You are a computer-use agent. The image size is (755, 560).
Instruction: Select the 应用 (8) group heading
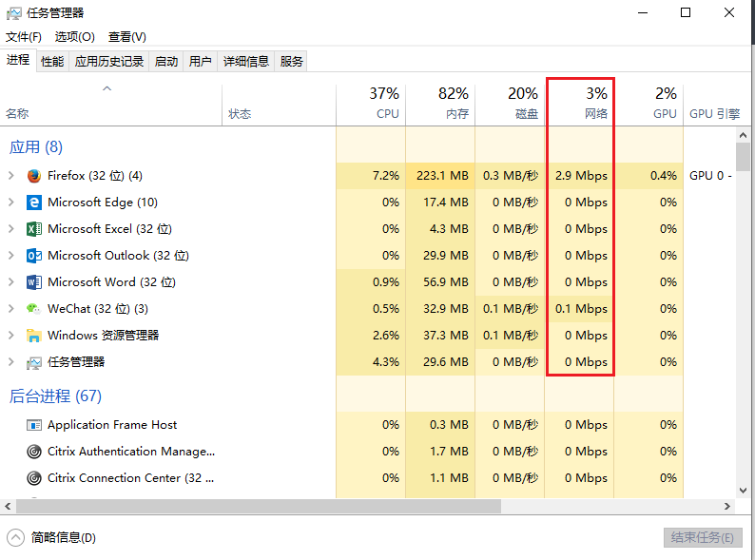(36, 146)
